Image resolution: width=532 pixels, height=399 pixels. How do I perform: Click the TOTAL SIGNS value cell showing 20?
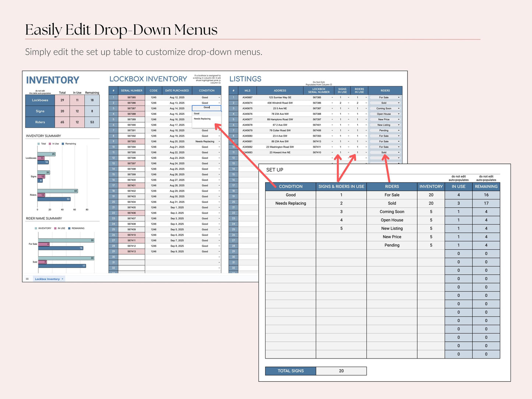point(341,371)
